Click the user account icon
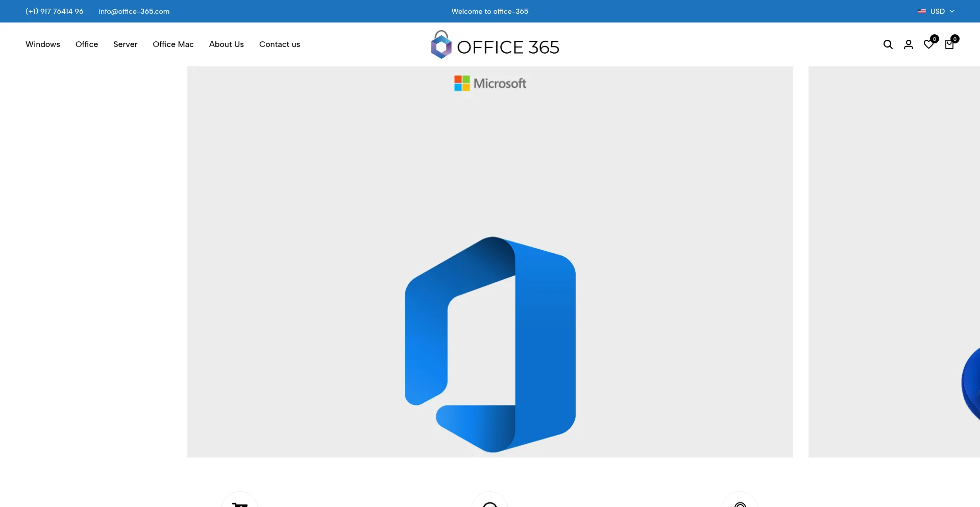 pyautogui.click(x=908, y=44)
